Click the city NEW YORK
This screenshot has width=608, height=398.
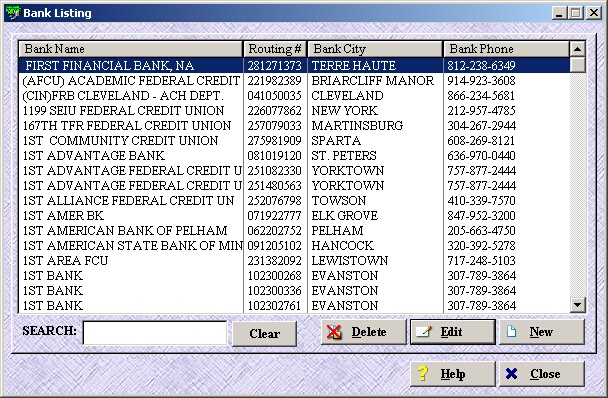(x=344, y=111)
